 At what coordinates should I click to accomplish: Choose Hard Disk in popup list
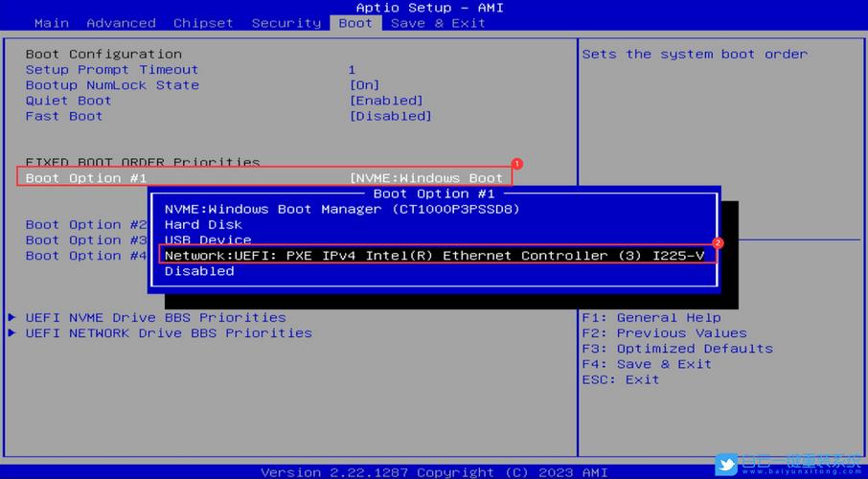click(204, 225)
